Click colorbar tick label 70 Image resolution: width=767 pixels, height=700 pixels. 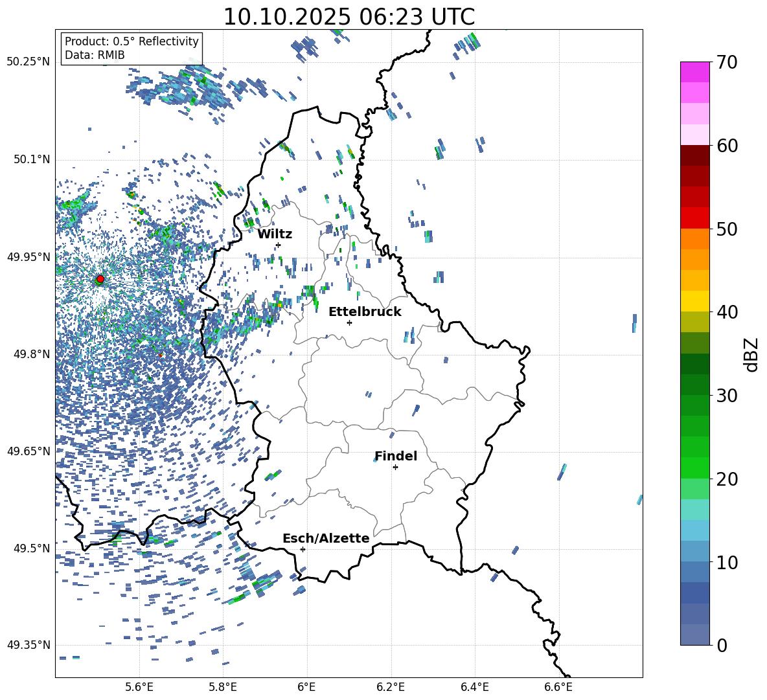[726, 62]
